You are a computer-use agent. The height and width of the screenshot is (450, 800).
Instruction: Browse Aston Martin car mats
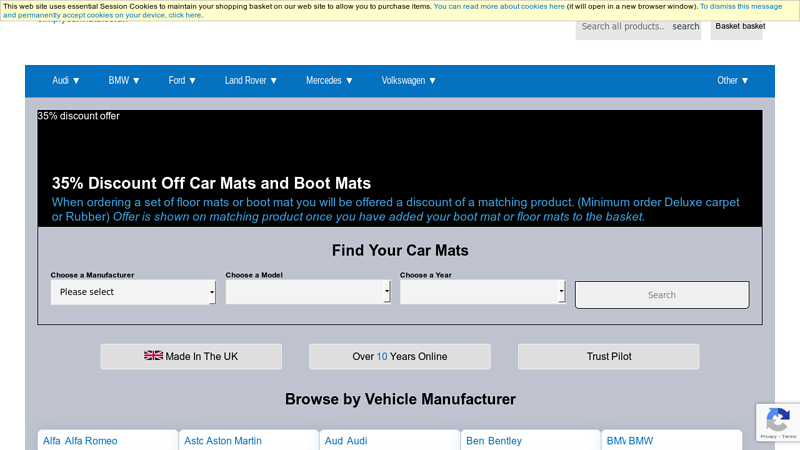click(248, 440)
